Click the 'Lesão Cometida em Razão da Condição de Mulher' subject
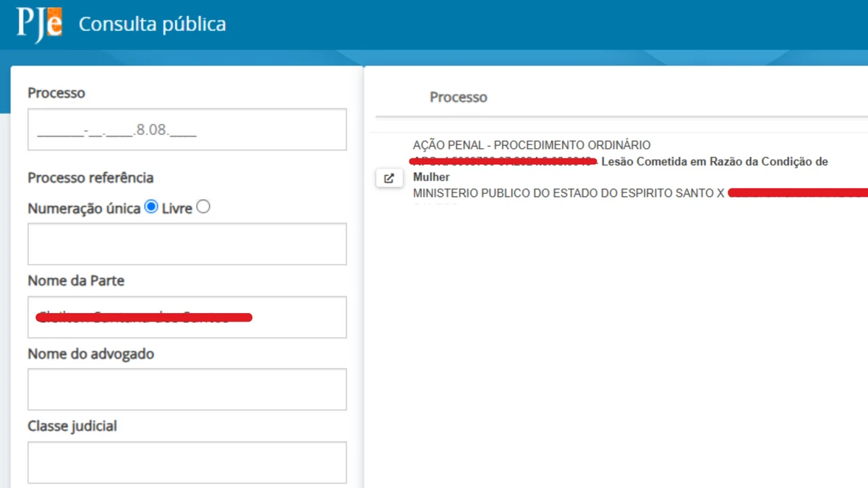Image resolution: width=868 pixels, height=488 pixels. (712, 161)
